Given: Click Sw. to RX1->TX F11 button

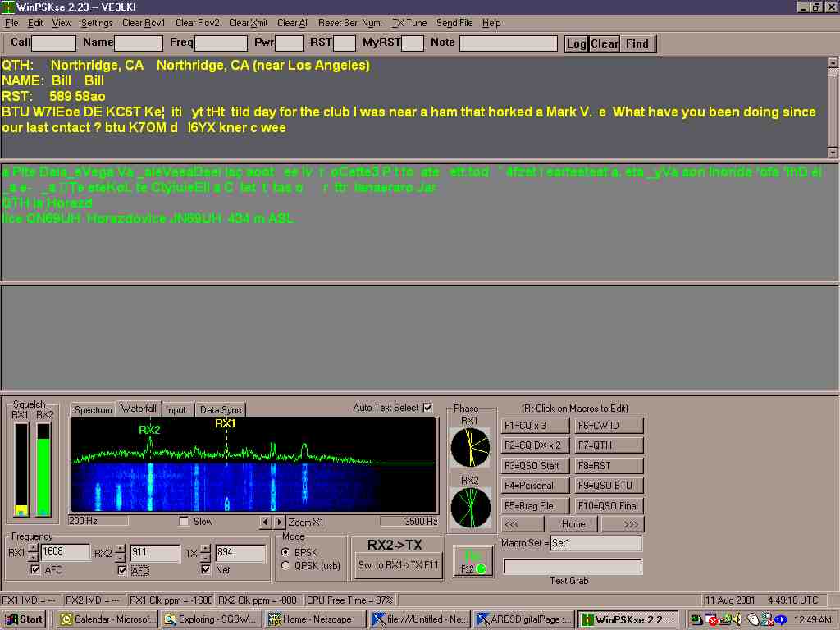Looking at the screenshot, I should (x=399, y=565).
